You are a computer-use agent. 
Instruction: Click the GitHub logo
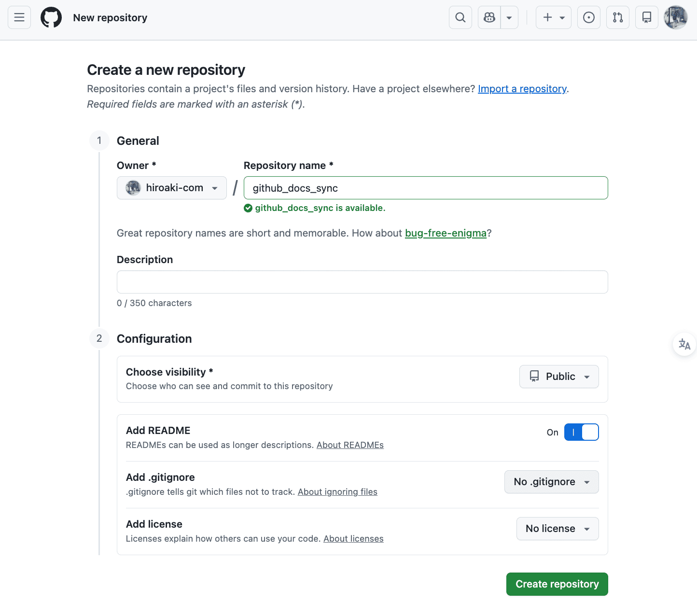coord(51,17)
